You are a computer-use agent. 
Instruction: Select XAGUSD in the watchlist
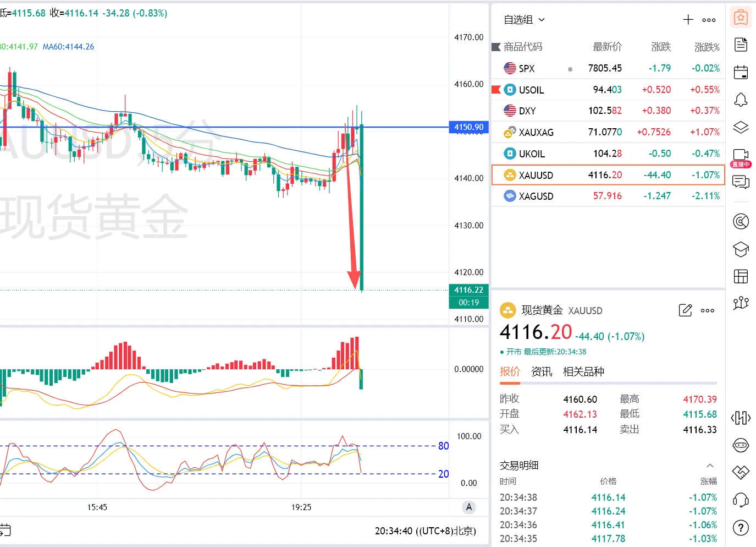coord(608,196)
